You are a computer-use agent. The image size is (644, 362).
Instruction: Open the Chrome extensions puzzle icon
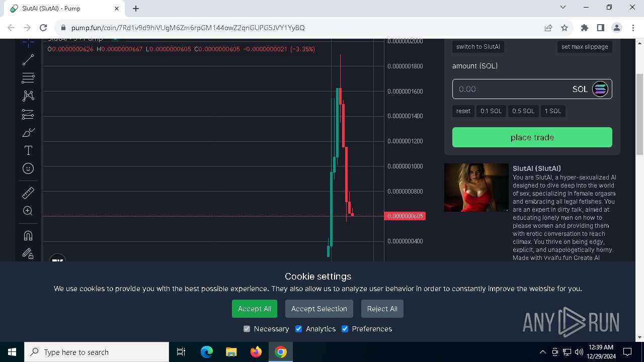[x=585, y=28]
